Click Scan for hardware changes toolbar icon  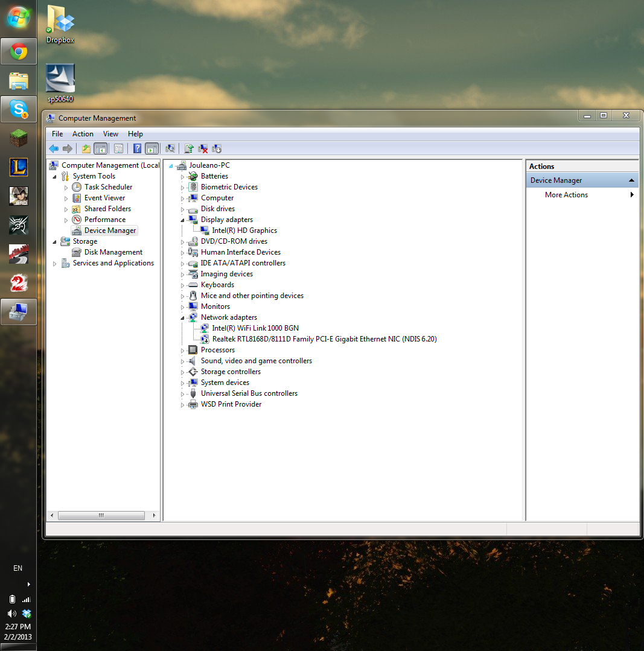tap(170, 148)
